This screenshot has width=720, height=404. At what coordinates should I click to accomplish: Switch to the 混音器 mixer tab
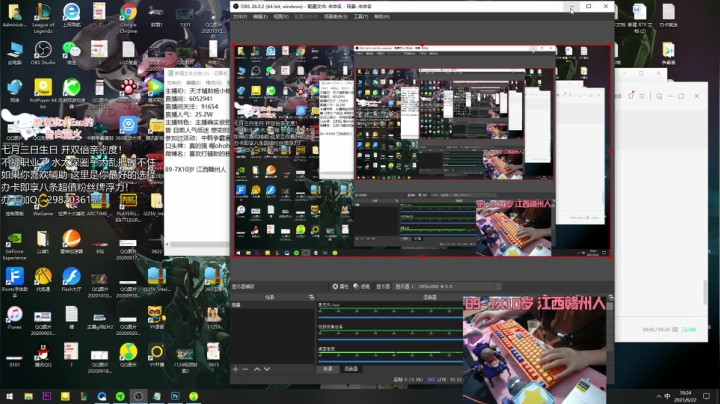point(351,369)
